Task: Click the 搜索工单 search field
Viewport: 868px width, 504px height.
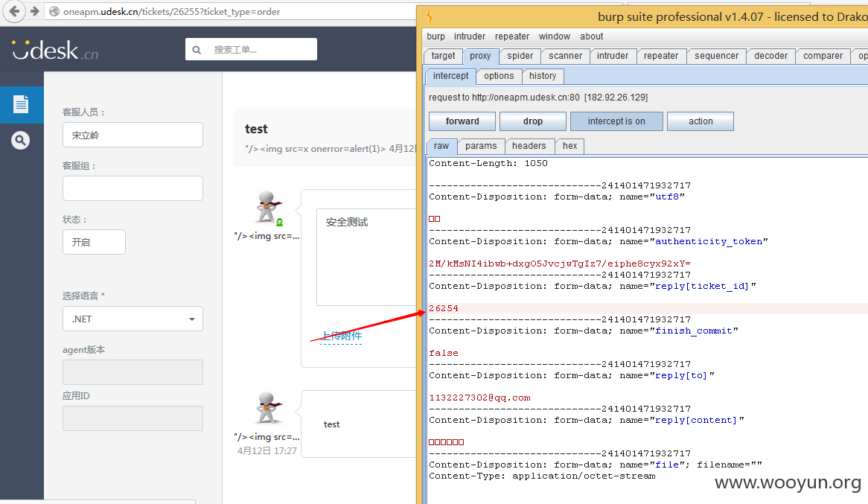Action: point(251,49)
